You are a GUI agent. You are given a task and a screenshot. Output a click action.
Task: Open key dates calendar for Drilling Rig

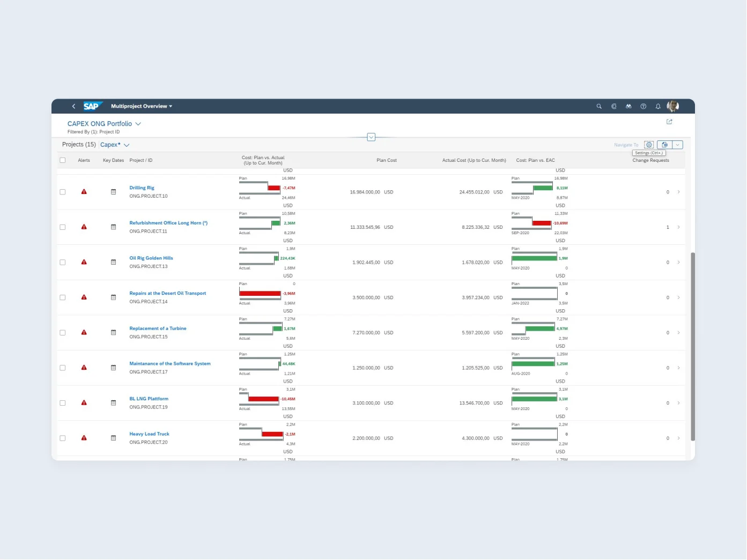click(114, 192)
